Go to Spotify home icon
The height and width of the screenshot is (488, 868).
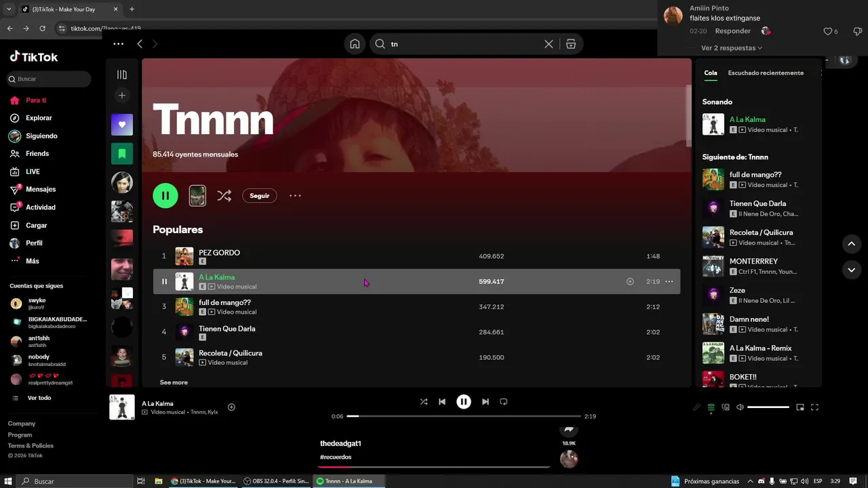tap(355, 44)
